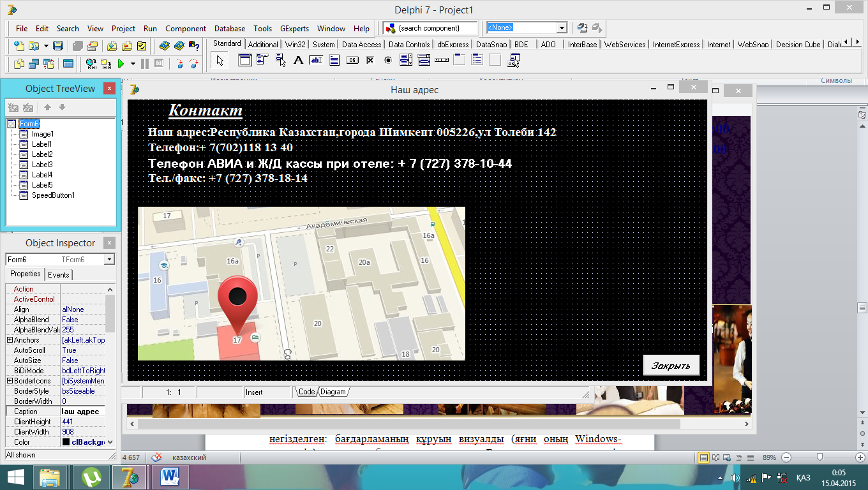The image size is (868, 490).
Task: Switch to the Additional palette tab
Action: coord(263,45)
